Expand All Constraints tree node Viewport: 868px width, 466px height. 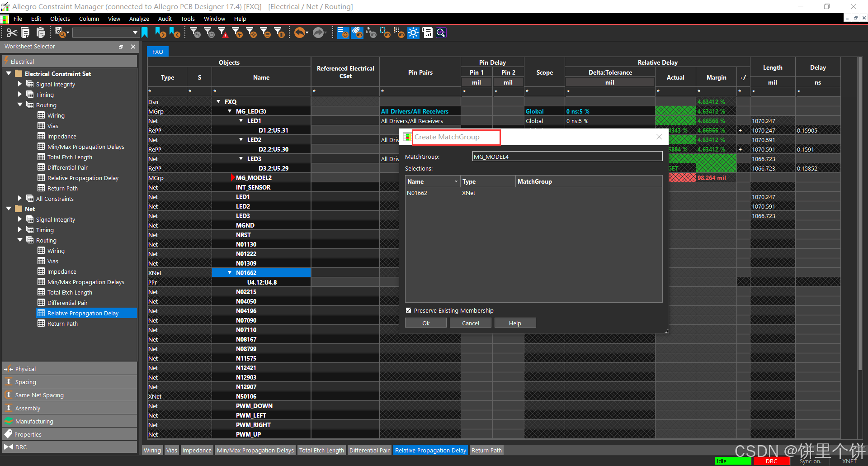19,198
